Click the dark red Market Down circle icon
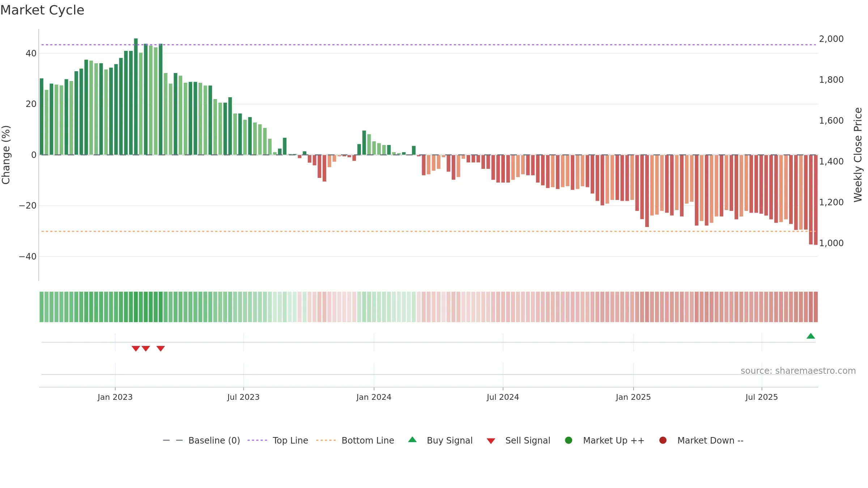868x488 pixels. click(663, 440)
